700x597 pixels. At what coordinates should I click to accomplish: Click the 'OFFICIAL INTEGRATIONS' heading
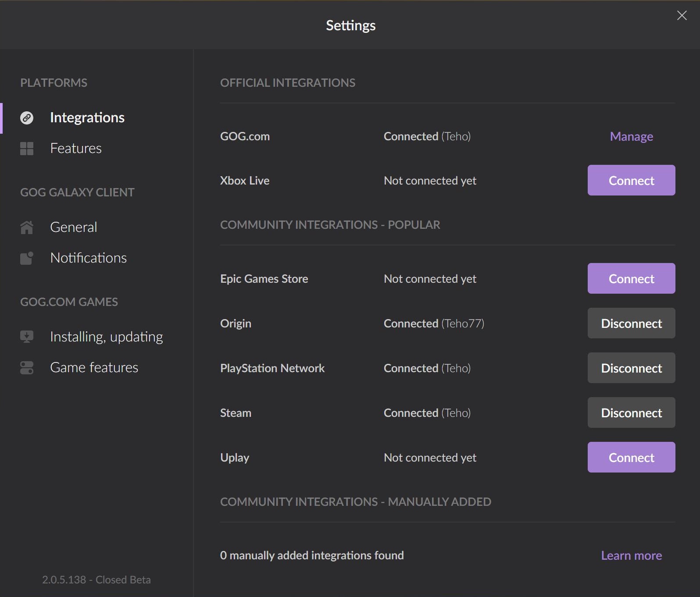(288, 83)
